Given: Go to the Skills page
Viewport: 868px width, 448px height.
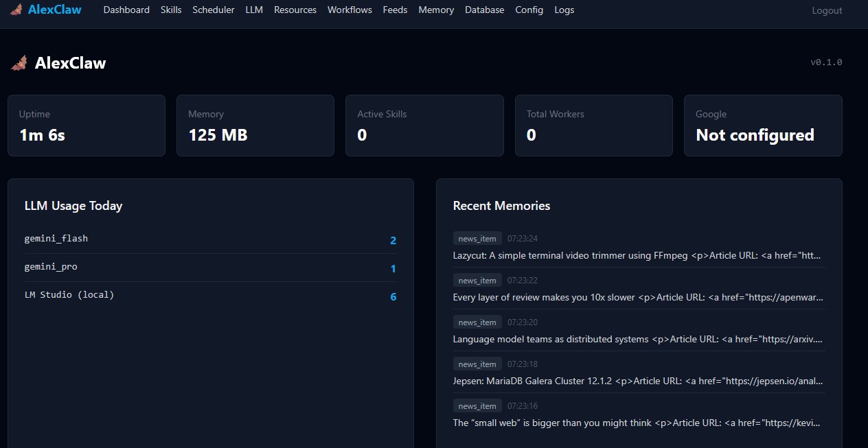Looking at the screenshot, I should pyautogui.click(x=171, y=10).
